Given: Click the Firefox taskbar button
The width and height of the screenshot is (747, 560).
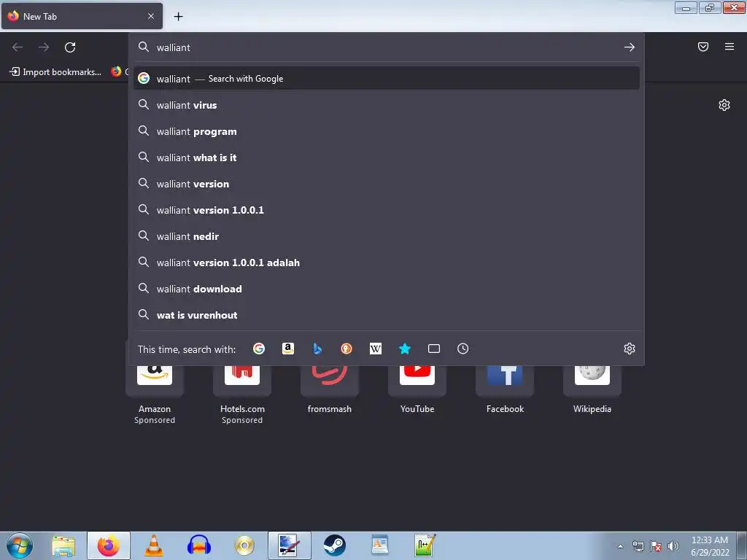Looking at the screenshot, I should (109, 545).
